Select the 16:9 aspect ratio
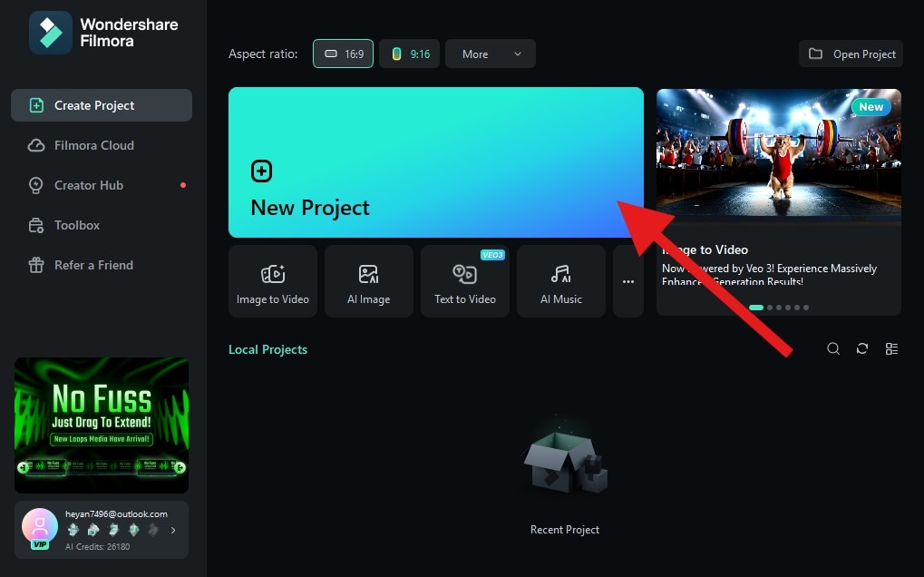Screen dimensions: 924x577 [343, 54]
